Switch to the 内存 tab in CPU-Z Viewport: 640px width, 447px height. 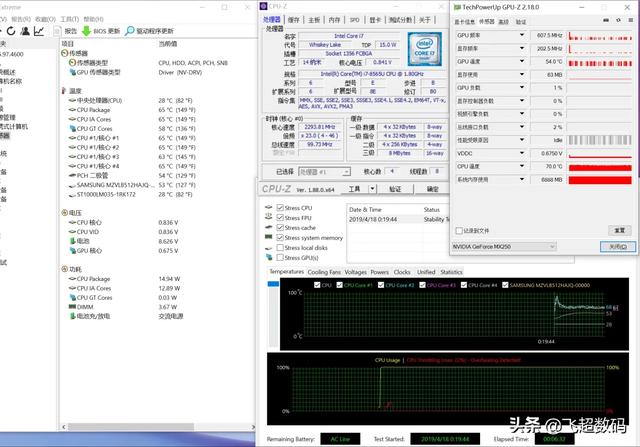pos(334,20)
